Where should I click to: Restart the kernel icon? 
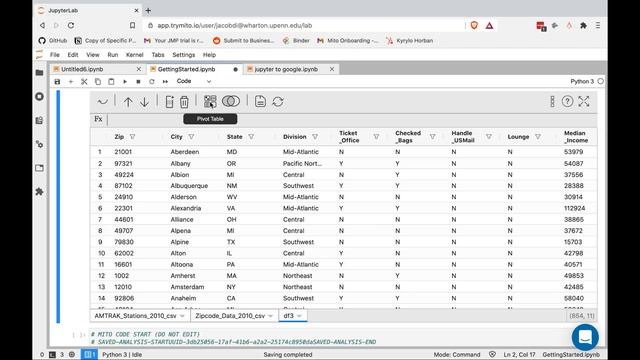click(x=152, y=82)
